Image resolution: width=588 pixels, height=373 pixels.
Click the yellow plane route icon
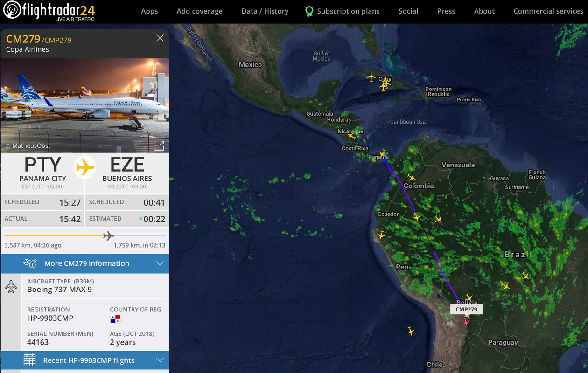(x=85, y=167)
